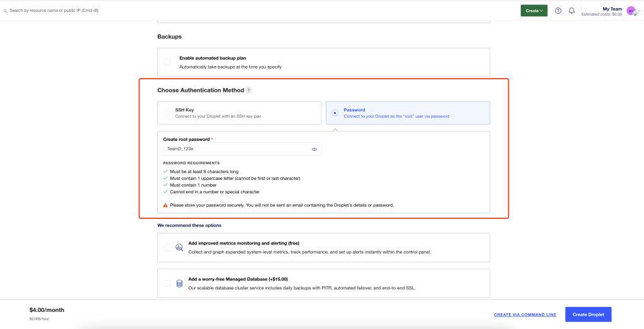The image size is (644, 329).
Task: Focus the search by resource name field
Action: [54, 10]
